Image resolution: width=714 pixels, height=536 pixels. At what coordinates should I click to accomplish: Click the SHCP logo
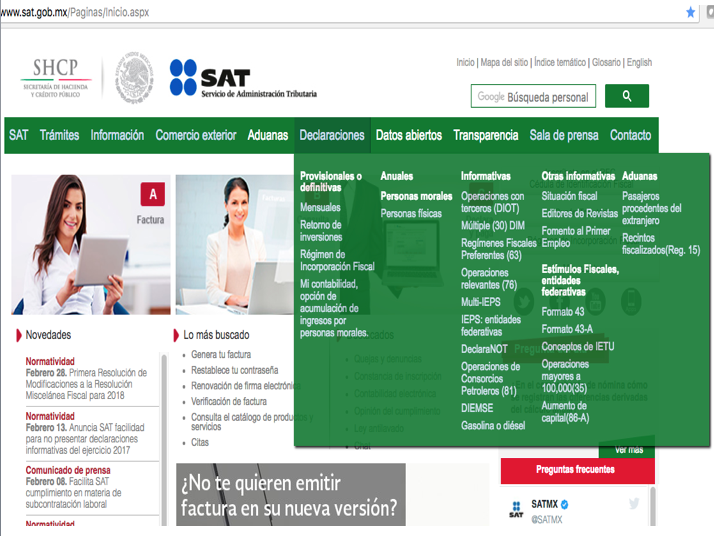(56, 77)
